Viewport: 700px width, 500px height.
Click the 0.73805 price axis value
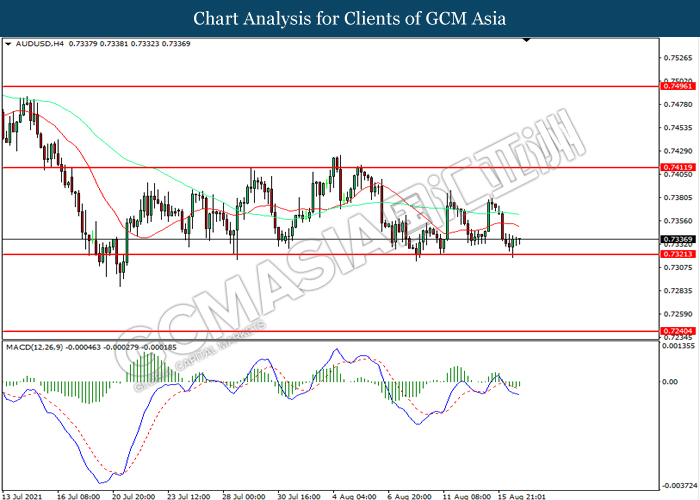678,197
